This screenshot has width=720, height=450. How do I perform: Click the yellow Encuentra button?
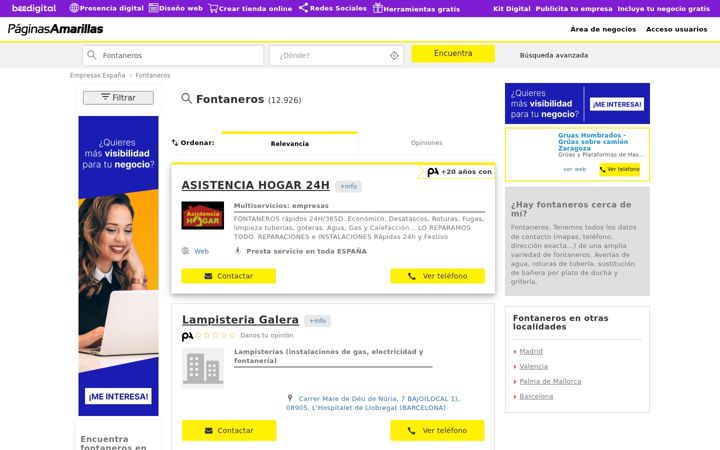[x=453, y=53]
